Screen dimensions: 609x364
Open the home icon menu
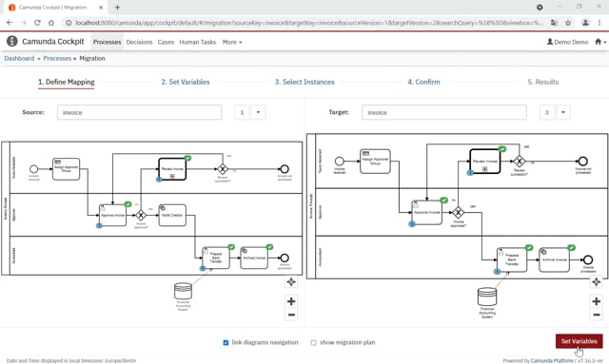[600, 42]
